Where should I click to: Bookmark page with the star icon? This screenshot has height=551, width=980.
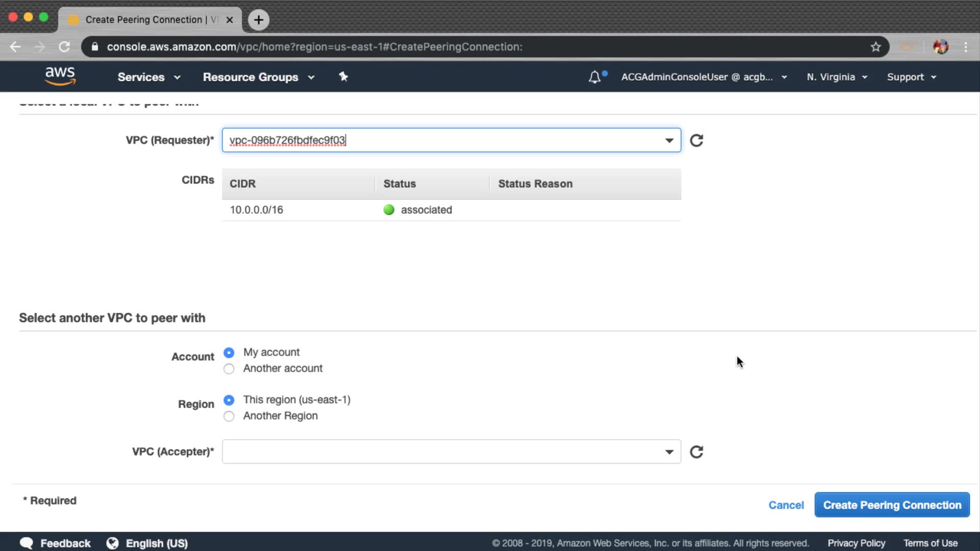pyautogui.click(x=876, y=47)
